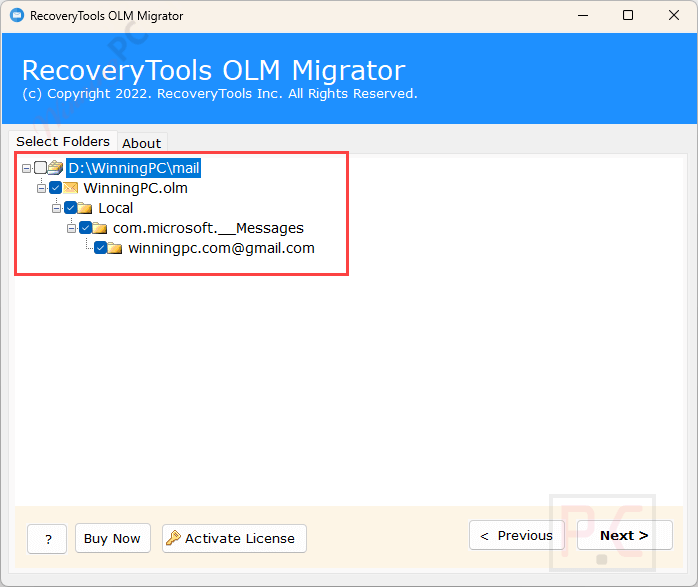Open the Activate License dialog
This screenshot has width=698, height=587.
234,538
